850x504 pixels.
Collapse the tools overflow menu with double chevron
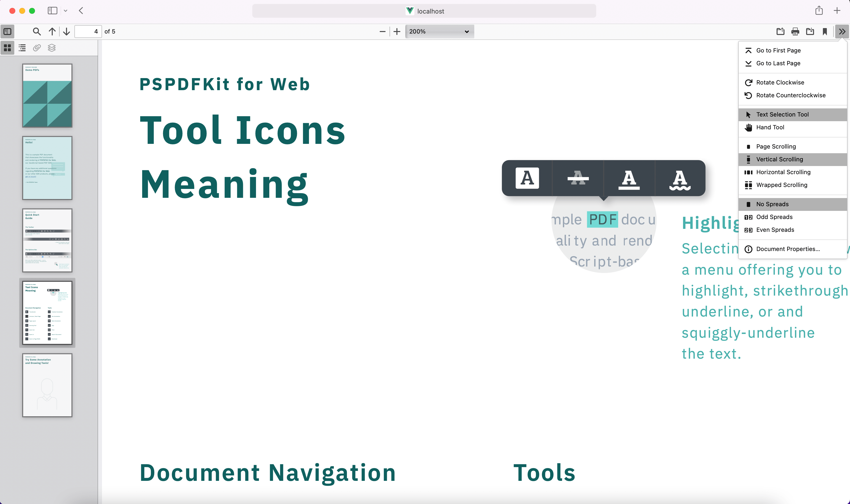click(x=842, y=31)
